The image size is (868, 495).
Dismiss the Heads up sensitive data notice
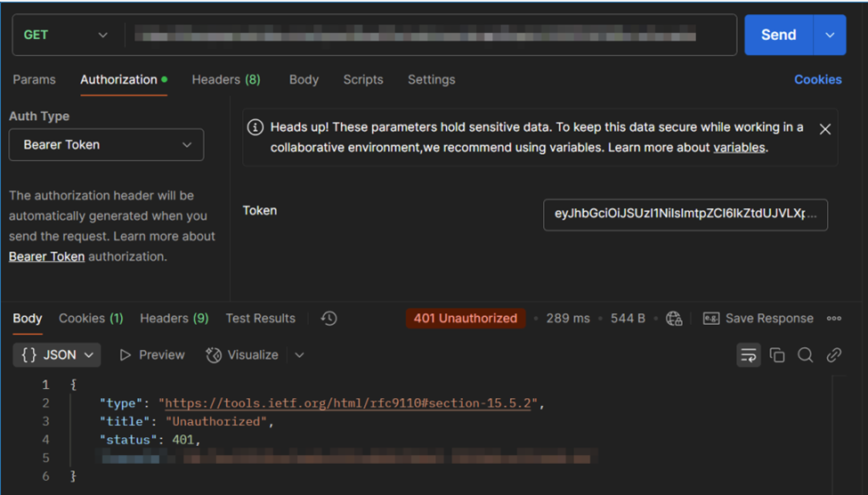[x=825, y=129]
